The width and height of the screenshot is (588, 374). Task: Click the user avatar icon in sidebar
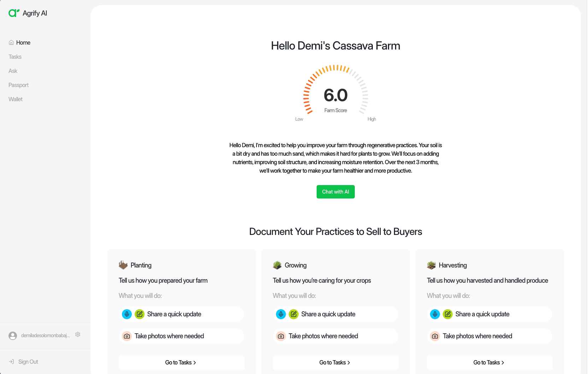pos(13,336)
